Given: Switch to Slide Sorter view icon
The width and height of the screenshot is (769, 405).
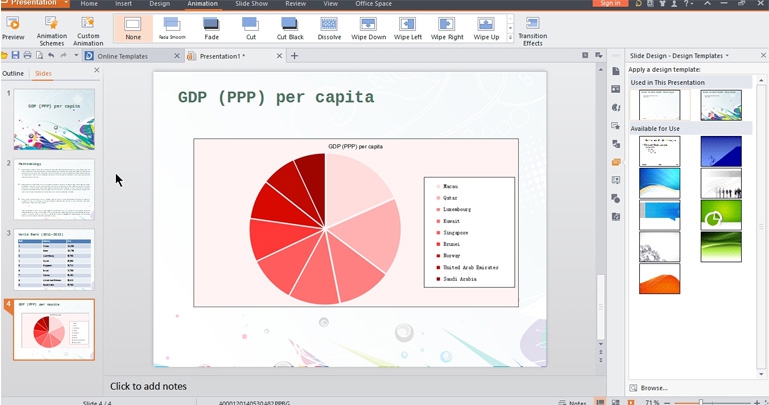Looking at the screenshot, I should [x=615, y=402].
